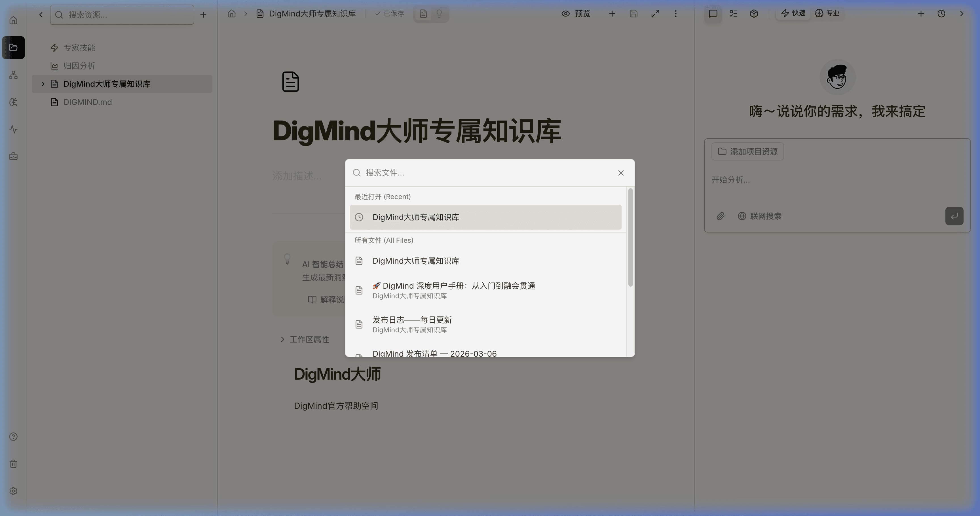Switch to lightbulb insight mode toggle
This screenshot has height=516, width=980.
click(439, 14)
